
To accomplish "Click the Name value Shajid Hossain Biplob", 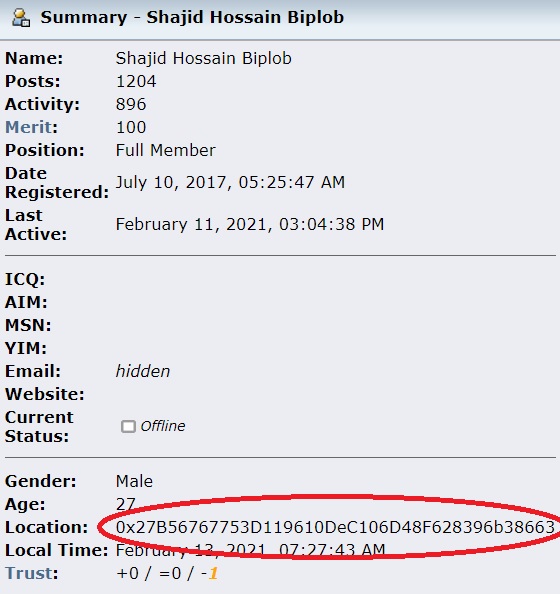I will pos(203,58).
